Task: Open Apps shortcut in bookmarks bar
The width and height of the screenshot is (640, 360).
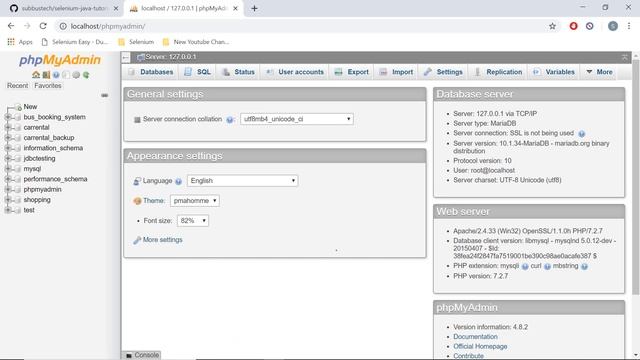Action: click(20, 42)
